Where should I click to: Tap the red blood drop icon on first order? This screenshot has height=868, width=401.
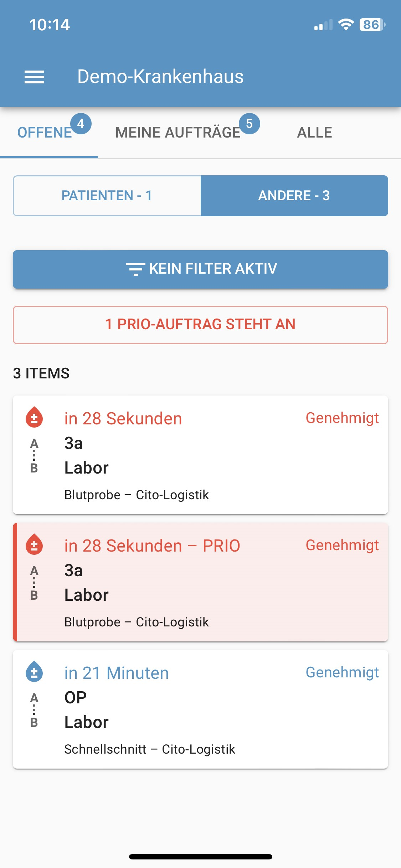(x=34, y=417)
